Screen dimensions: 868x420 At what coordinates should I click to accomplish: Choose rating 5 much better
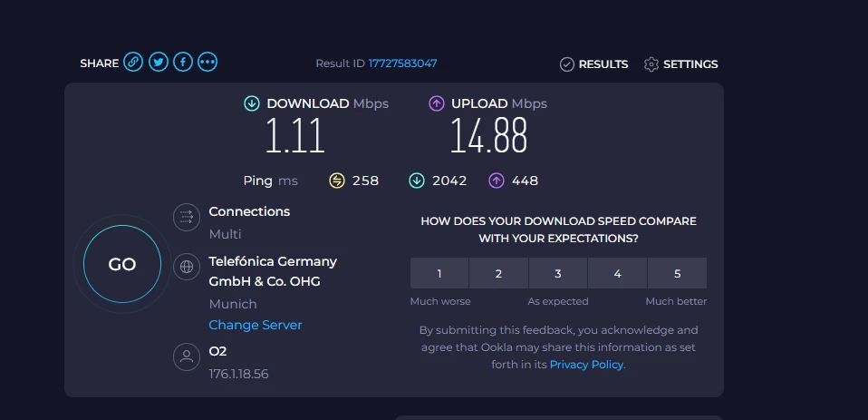click(x=677, y=273)
